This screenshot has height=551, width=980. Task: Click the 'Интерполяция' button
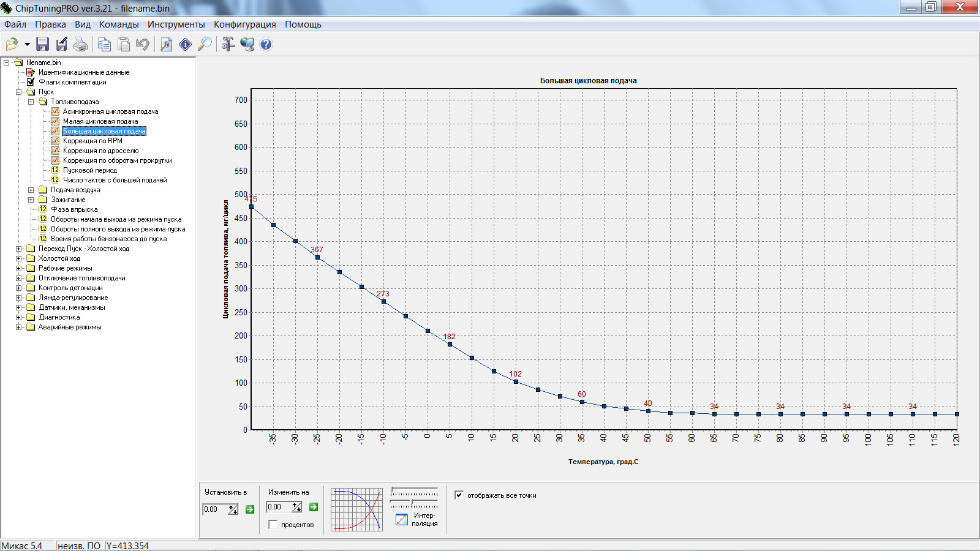click(402, 519)
